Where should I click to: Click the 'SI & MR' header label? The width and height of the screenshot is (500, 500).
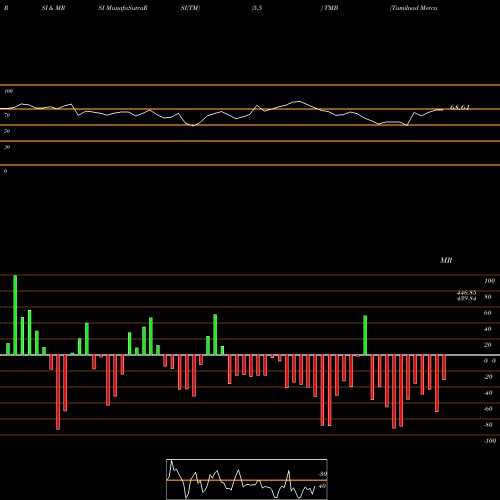click(53, 8)
